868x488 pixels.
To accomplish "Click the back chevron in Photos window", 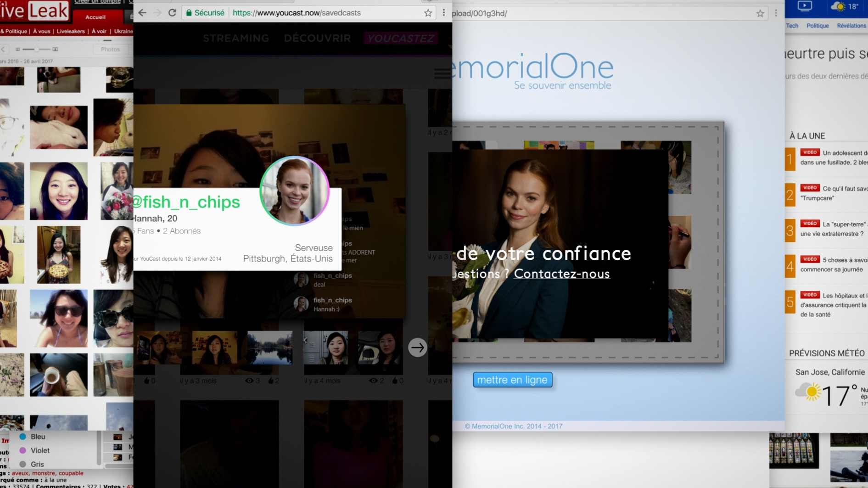I will point(3,49).
